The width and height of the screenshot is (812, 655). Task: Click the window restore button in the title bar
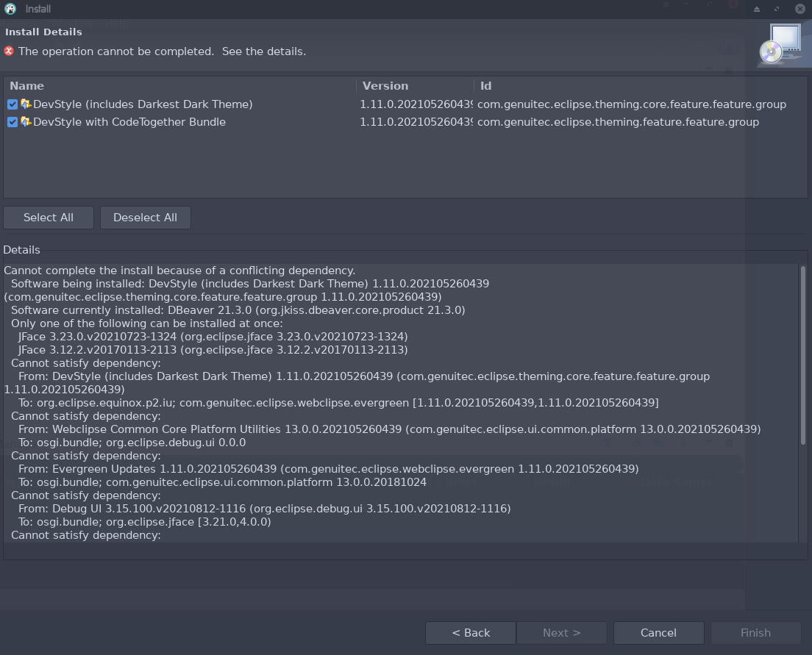tap(777, 9)
